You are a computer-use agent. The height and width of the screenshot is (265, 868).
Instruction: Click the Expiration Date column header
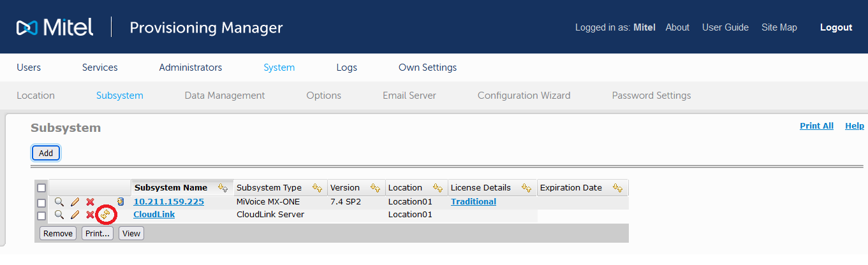click(571, 188)
